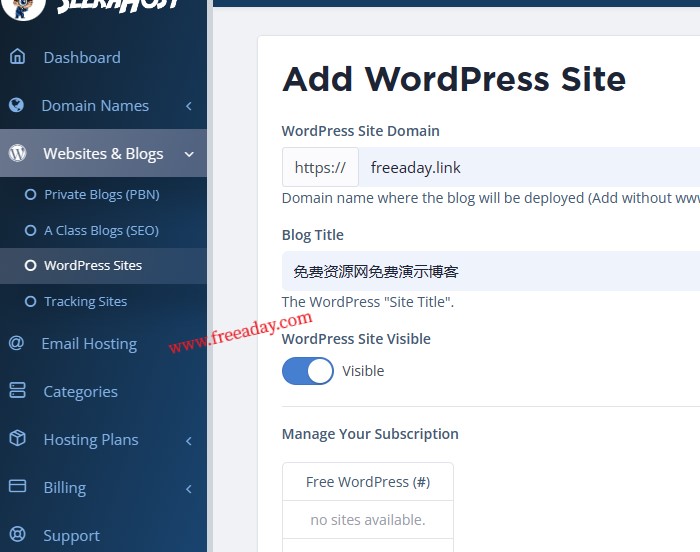Screen dimensions: 700x552
Task: Click the 'Domain name where the blog will be deployed' hint
Action: click(491, 198)
